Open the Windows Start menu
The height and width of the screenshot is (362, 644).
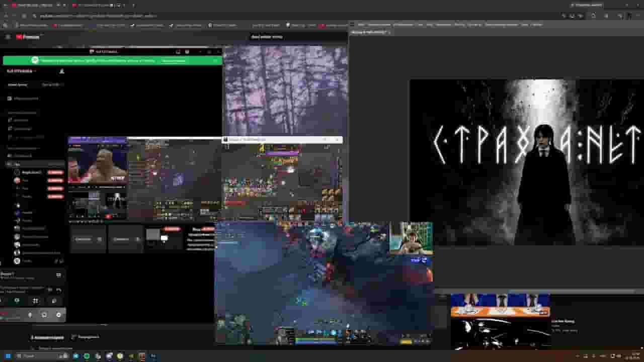pos(8,356)
